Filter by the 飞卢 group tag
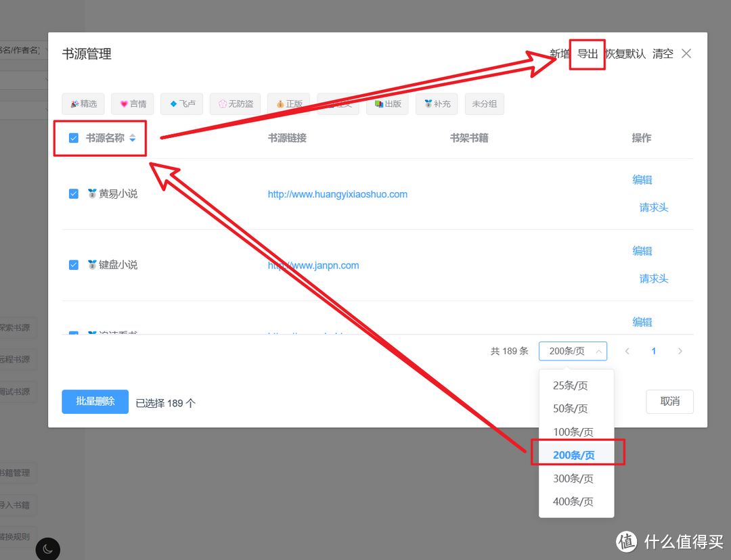This screenshot has width=731, height=560. point(182,104)
